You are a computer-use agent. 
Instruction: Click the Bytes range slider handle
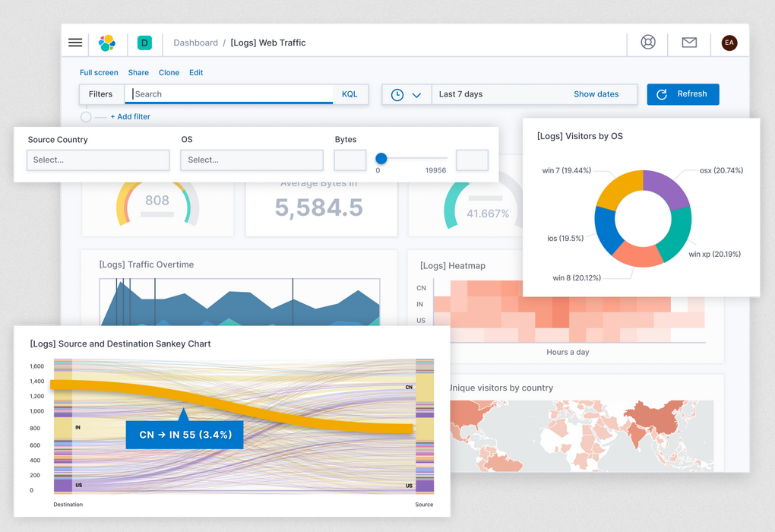[381, 158]
